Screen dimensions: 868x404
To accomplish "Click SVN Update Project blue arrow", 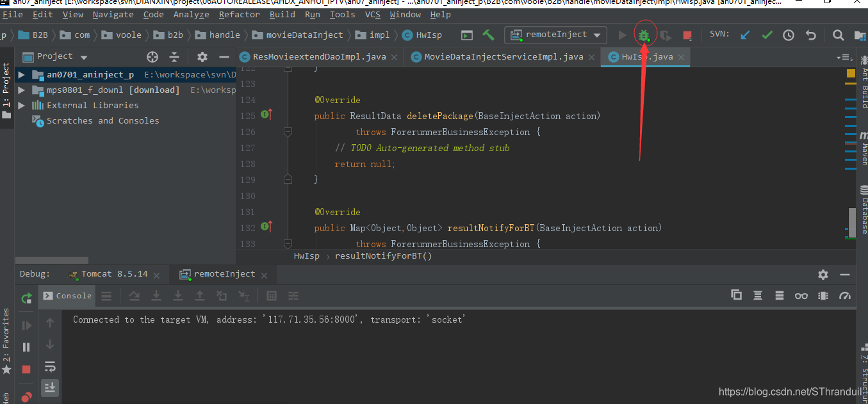I will pyautogui.click(x=745, y=35).
